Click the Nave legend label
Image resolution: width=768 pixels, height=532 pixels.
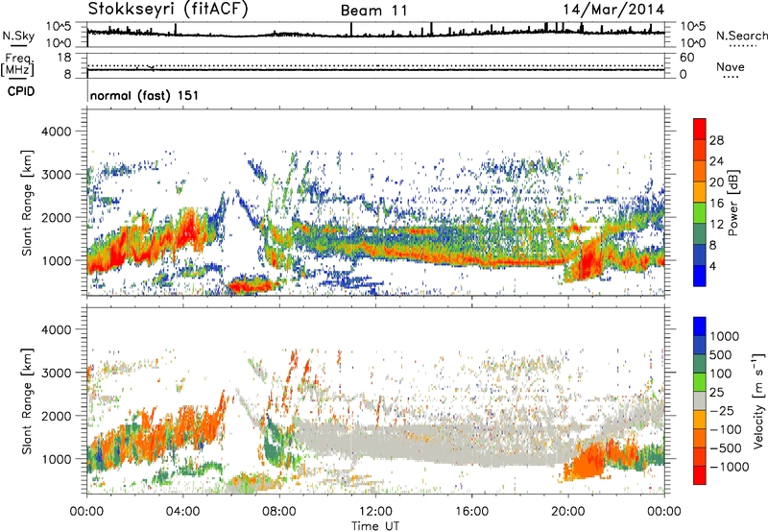(x=731, y=66)
